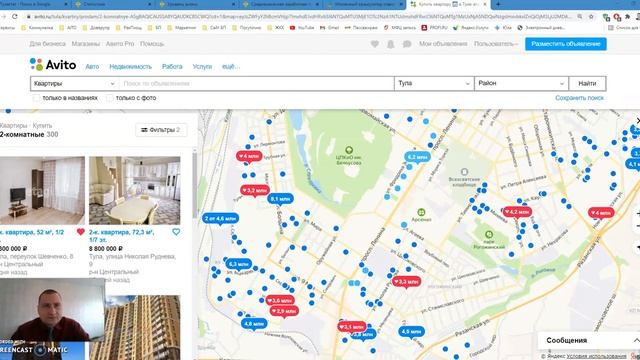This screenshot has width=640, height=360.
Task: Click the Найти search button
Action: click(587, 83)
